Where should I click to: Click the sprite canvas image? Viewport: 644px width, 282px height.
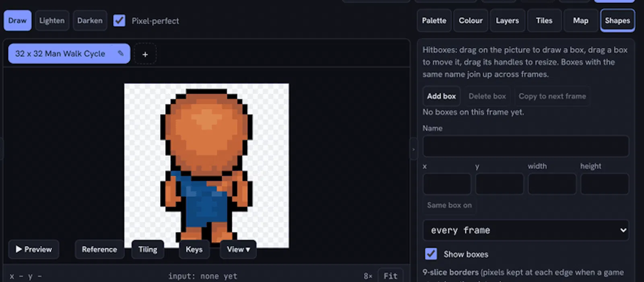206,165
